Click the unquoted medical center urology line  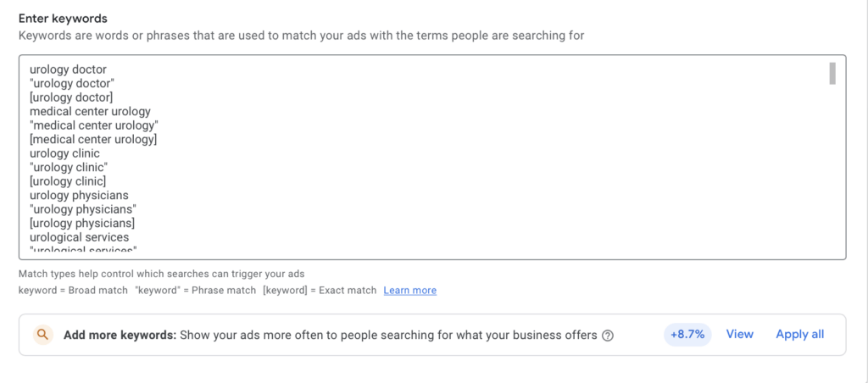pos(90,111)
